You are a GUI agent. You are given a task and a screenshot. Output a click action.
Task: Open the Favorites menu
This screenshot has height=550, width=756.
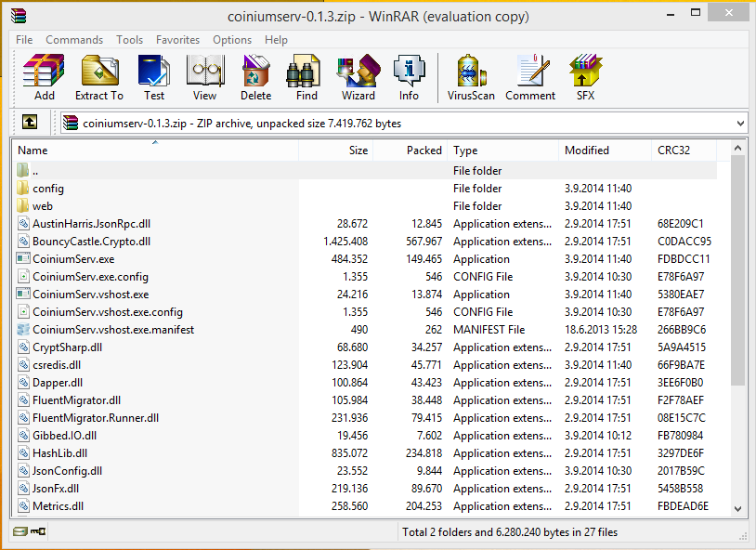[177, 40]
